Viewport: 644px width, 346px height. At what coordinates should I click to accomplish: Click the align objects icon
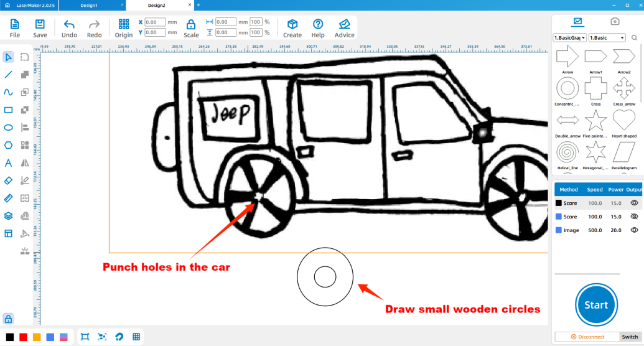click(x=25, y=128)
